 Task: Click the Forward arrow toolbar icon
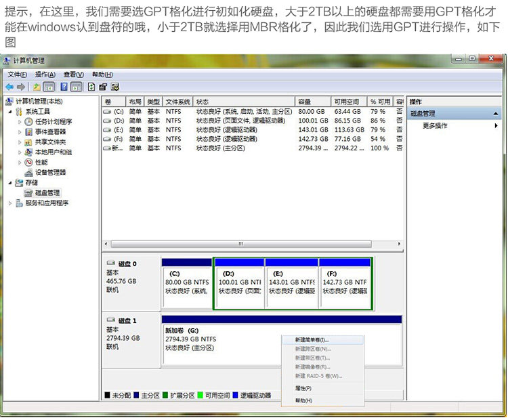[x=21, y=87]
